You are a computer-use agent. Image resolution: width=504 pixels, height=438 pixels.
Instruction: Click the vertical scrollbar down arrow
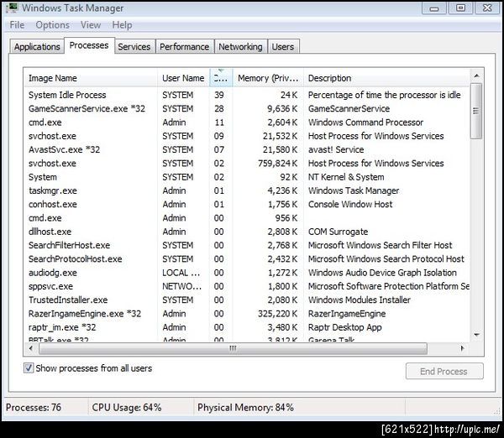[x=476, y=335]
